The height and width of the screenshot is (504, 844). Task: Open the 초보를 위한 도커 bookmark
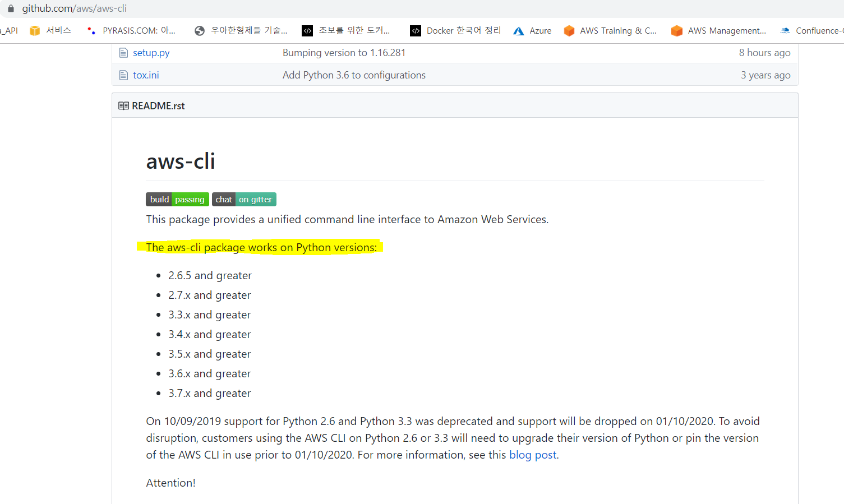pos(345,31)
